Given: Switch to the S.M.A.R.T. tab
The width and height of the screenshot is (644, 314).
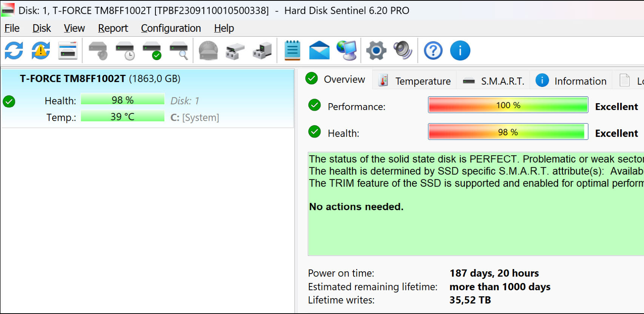Looking at the screenshot, I should pyautogui.click(x=493, y=81).
